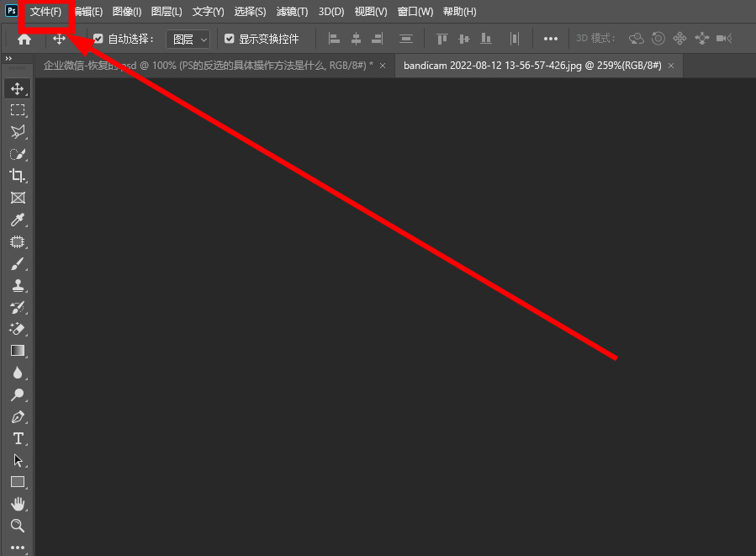Close the bandicam jpg document tab
This screenshot has width=756, height=556.
pos(671,66)
